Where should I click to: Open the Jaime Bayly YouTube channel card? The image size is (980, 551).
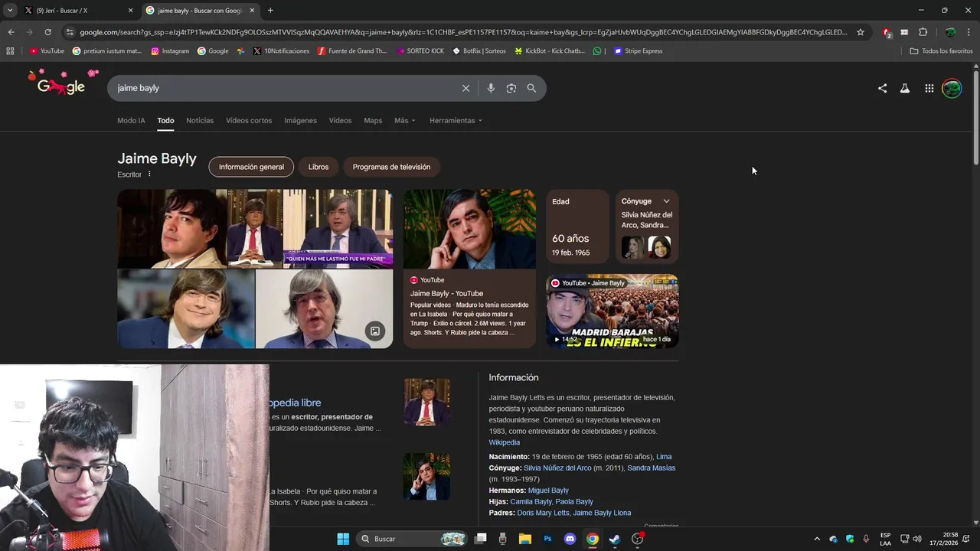[469, 269]
